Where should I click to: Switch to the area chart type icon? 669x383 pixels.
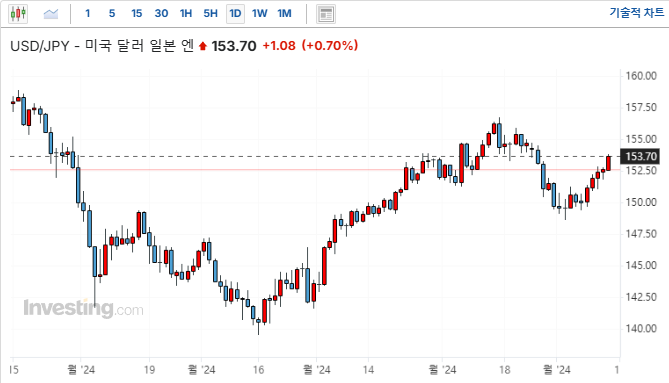51,14
